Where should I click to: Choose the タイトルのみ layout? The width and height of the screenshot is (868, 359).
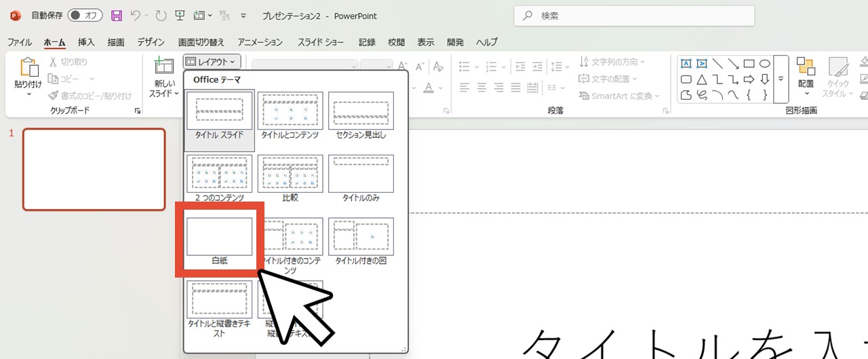pos(361,178)
